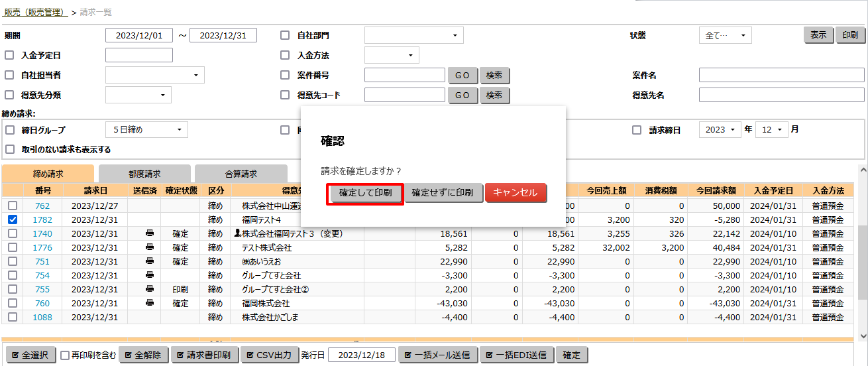
Task: Click the sent printer icon for invoice 754
Action: pyautogui.click(x=150, y=275)
